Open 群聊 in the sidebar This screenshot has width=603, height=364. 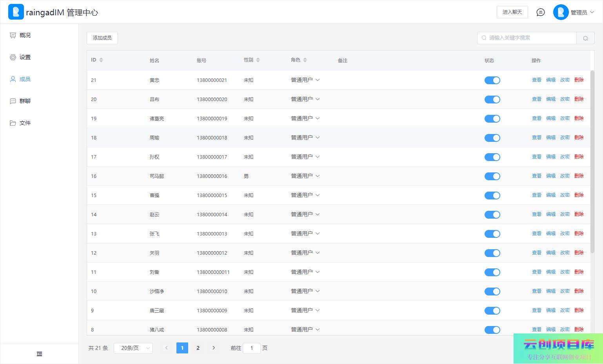click(25, 101)
